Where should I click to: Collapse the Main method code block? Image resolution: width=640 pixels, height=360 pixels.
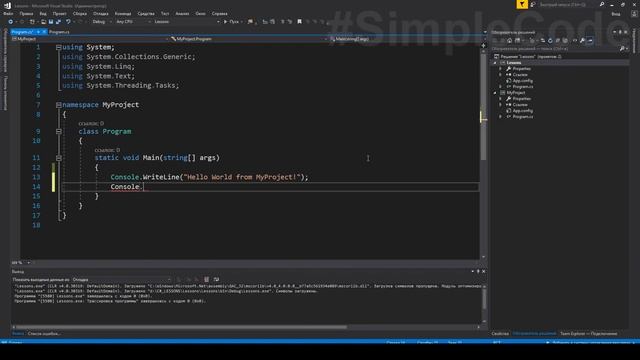point(59,158)
